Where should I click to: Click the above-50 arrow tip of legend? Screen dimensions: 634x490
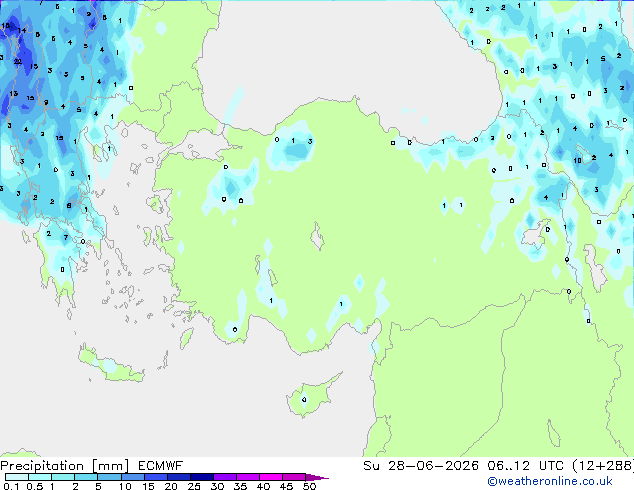[317, 477]
